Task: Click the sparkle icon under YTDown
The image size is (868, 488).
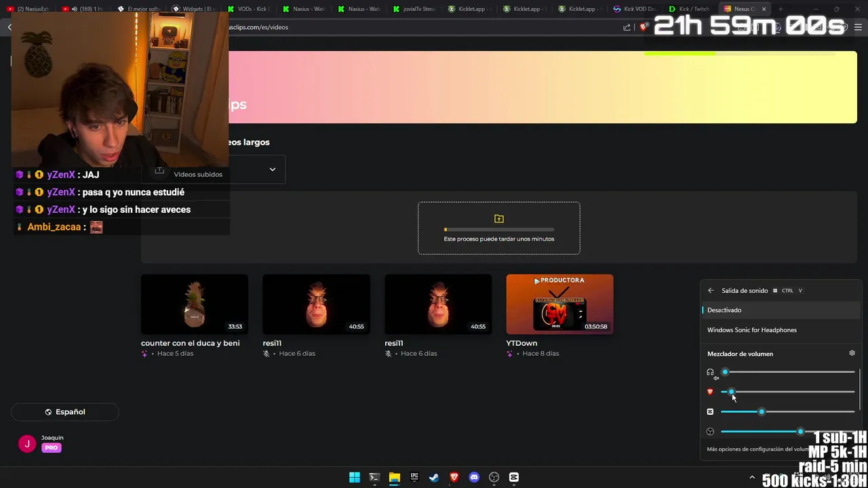Action: [510, 354]
